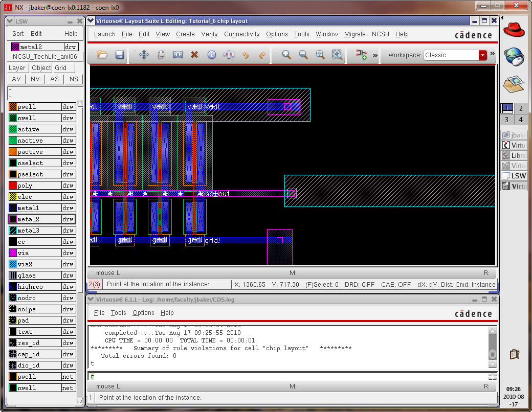
Task: Click the Object button in LSW
Action: [41, 68]
